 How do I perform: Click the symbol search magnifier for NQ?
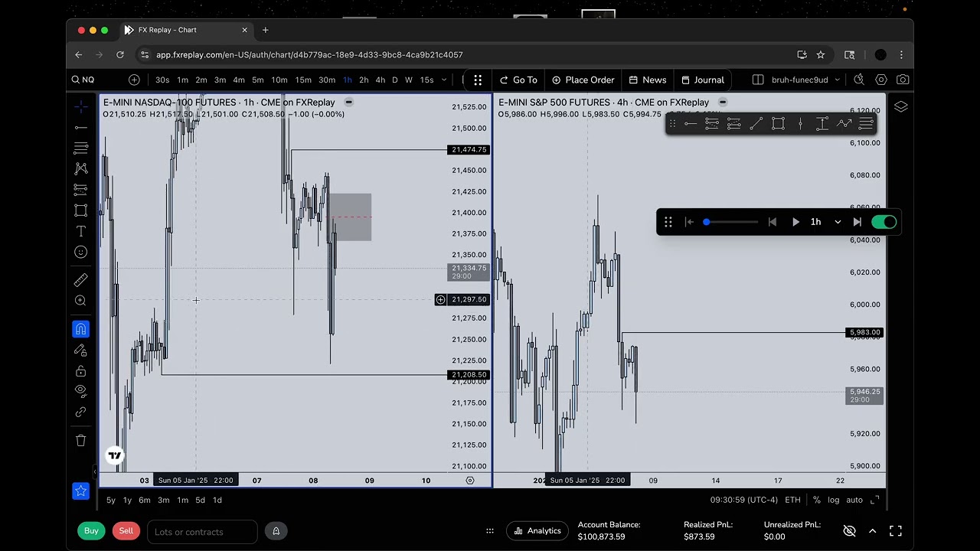point(76,80)
